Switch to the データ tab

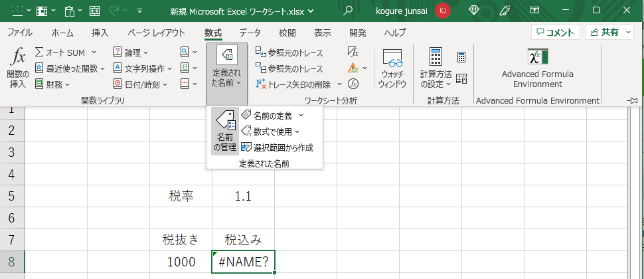point(250,33)
